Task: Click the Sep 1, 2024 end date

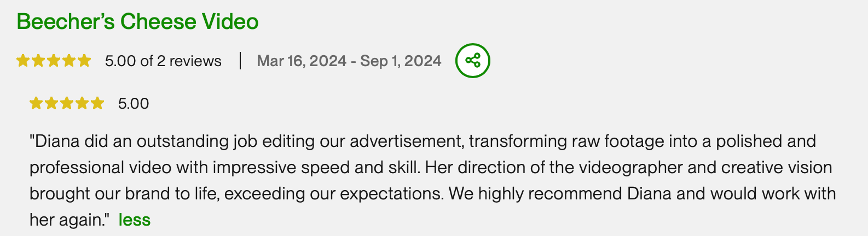Action: point(401,61)
